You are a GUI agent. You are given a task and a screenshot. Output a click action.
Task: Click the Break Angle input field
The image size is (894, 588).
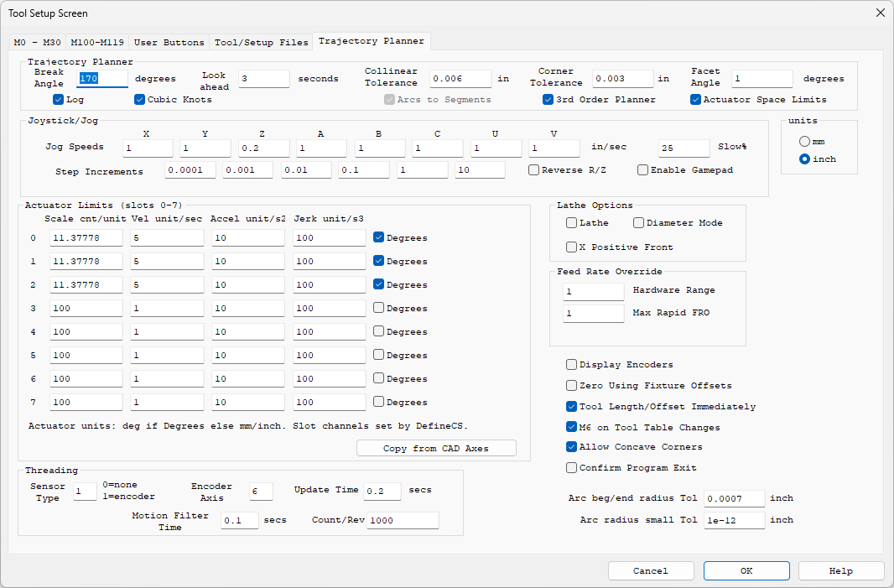(102, 79)
